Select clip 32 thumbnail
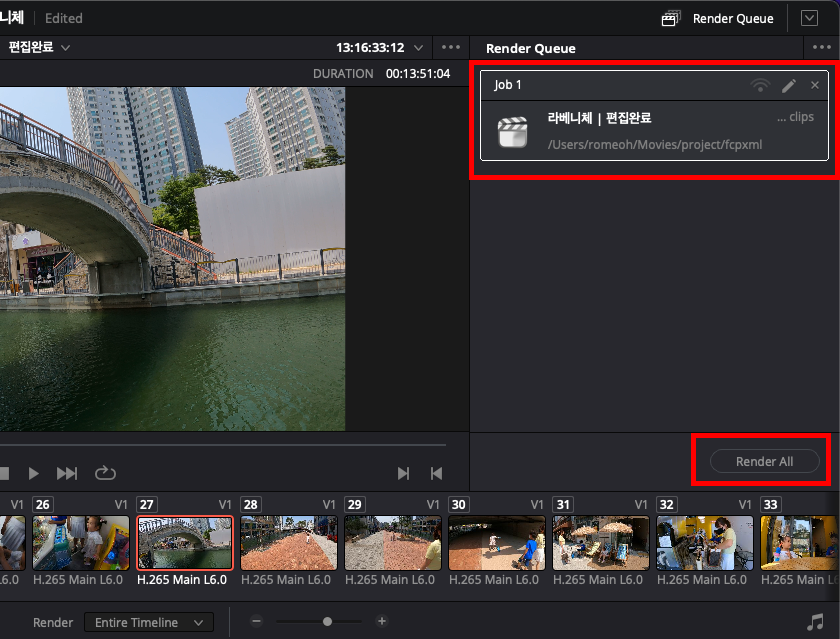 click(704, 543)
